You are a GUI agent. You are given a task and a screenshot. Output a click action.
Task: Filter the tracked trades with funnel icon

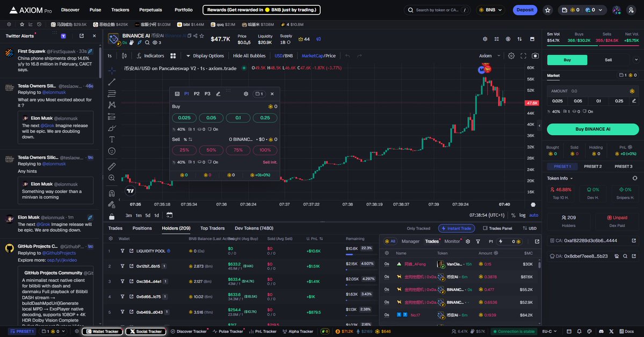478,241
